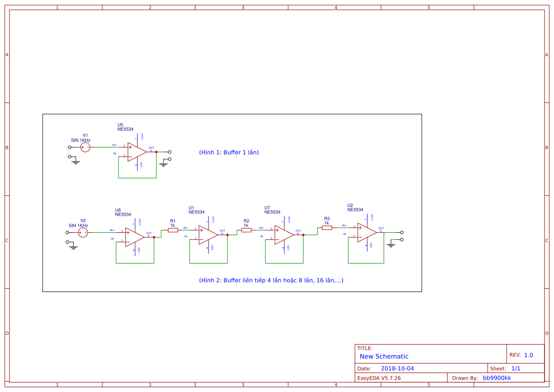Select the R1 1k resistor

[173, 229]
